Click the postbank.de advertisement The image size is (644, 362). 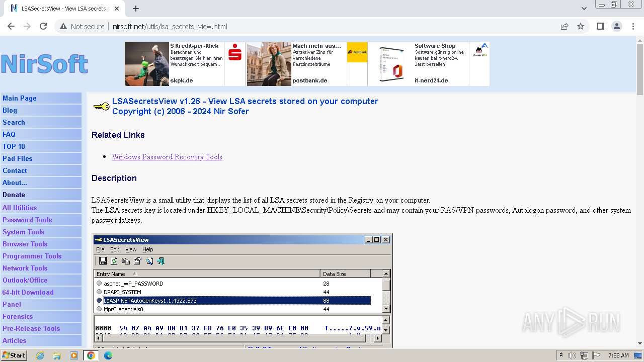[x=307, y=64]
